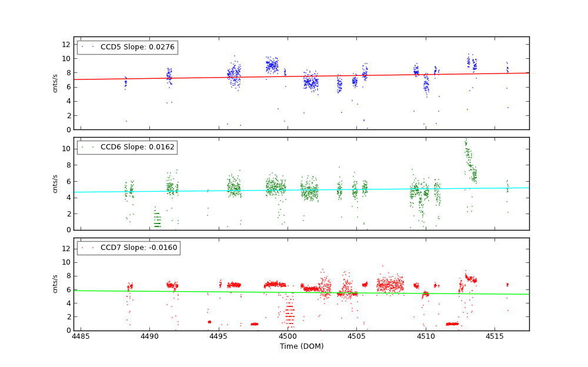Click the green striped cluster below 2 cnts/s
Screen dimensions: 588x367
pyautogui.click(x=157, y=220)
